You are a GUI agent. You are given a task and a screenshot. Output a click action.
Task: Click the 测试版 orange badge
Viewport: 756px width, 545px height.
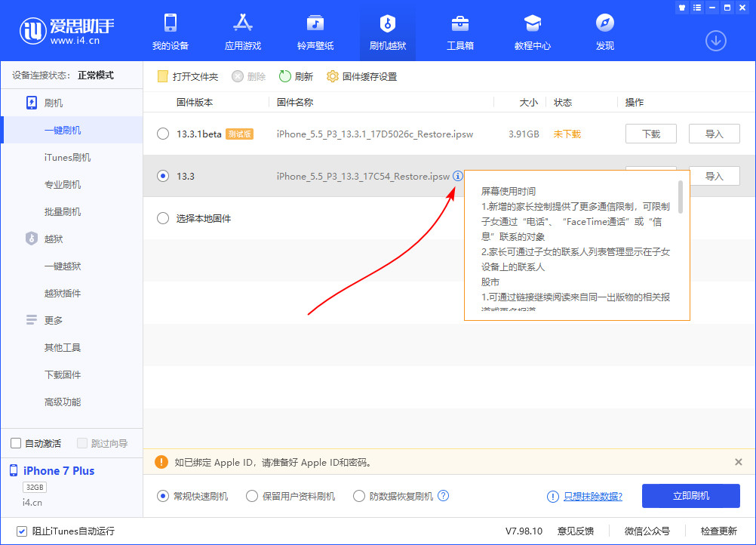point(240,134)
